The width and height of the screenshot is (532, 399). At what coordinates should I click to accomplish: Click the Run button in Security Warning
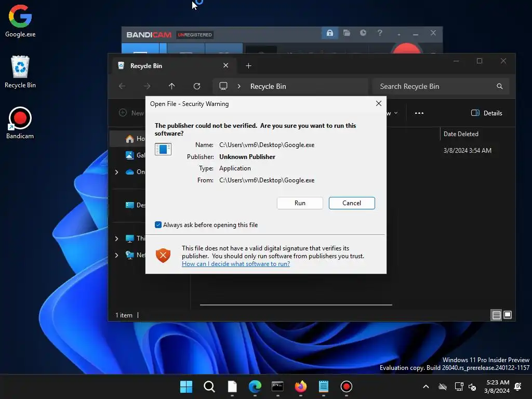pyautogui.click(x=300, y=203)
